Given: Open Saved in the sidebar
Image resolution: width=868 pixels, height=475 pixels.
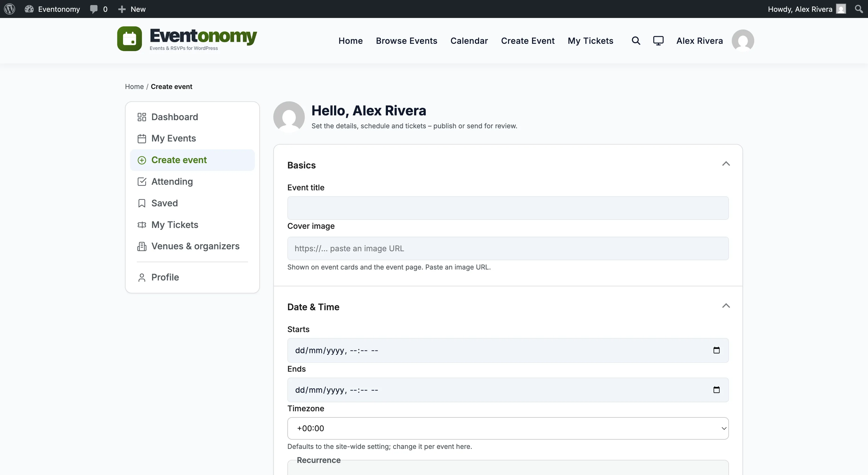Looking at the screenshot, I should coord(192,203).
